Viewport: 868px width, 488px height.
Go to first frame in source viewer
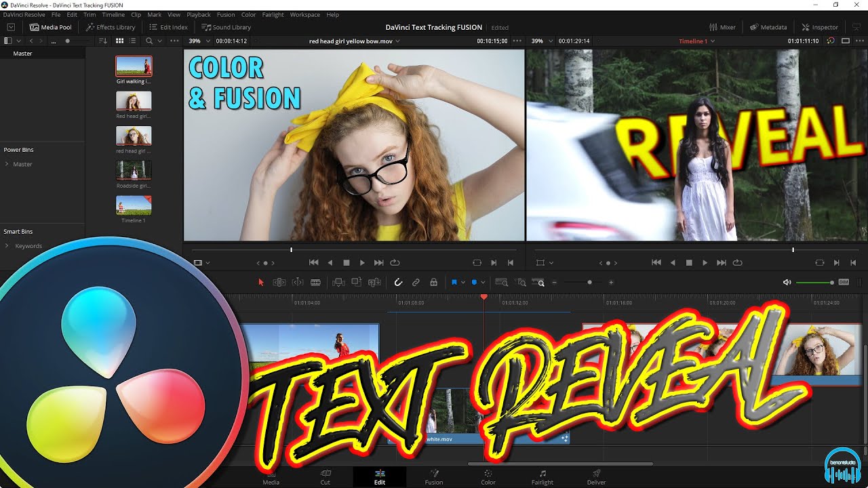313,262
